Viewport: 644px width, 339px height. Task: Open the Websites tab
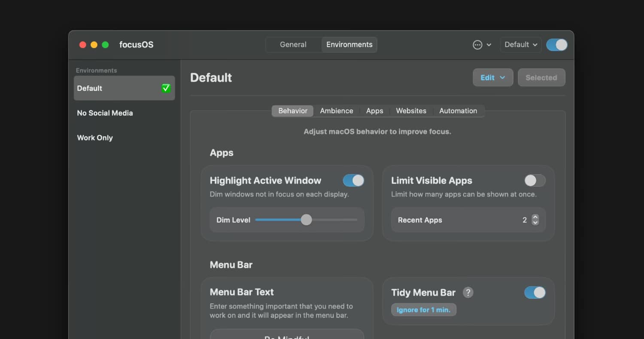click(x=411, y=111)
